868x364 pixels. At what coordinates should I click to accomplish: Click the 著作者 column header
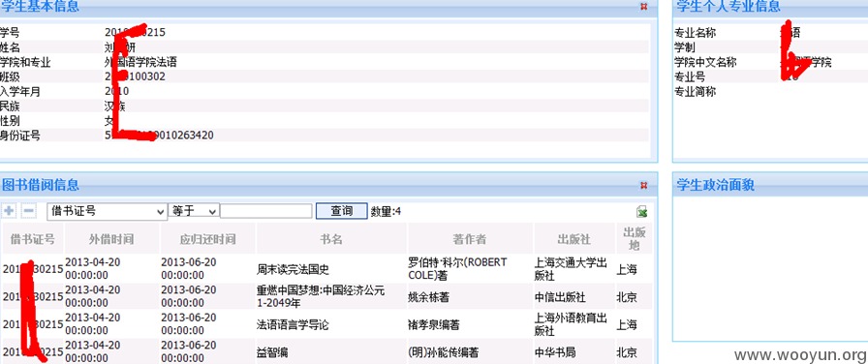(x=470, y=239)
